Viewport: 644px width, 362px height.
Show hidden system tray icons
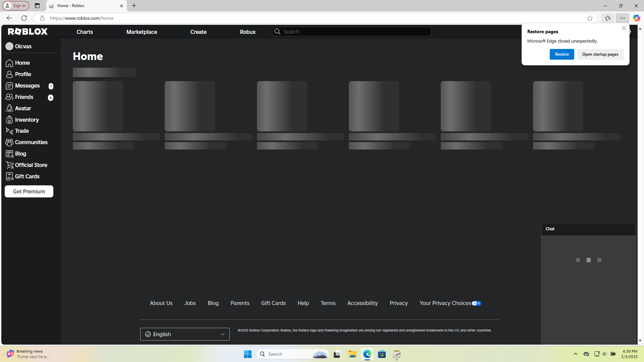(x=576, y=354)
